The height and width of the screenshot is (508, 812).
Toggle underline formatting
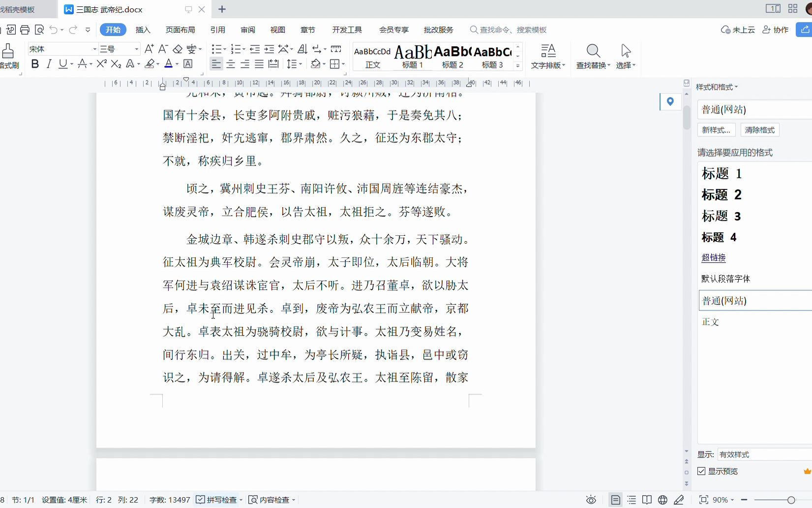pos(62,64)
